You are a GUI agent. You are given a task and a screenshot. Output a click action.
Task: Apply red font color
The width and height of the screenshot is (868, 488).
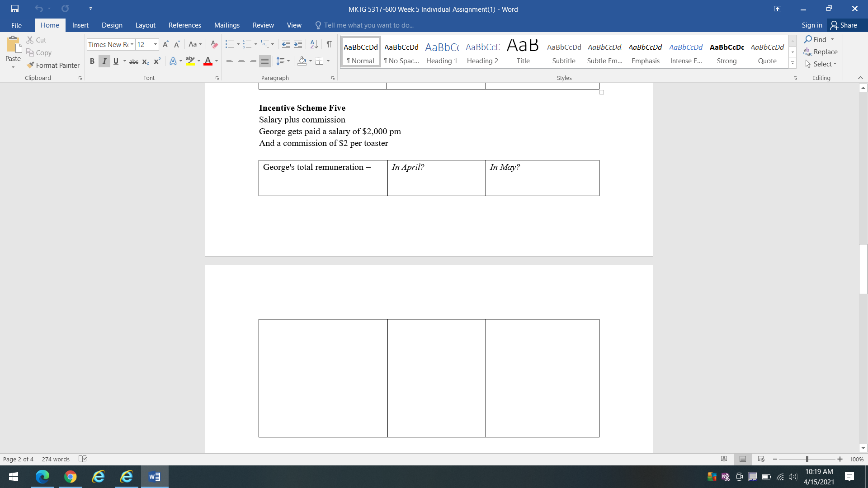click(208, 61)
